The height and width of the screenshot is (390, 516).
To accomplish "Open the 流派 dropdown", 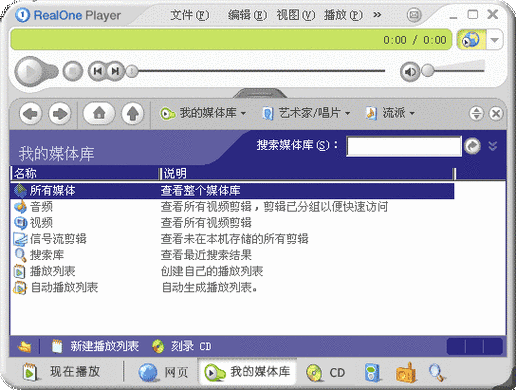I will tap(390, 113).
